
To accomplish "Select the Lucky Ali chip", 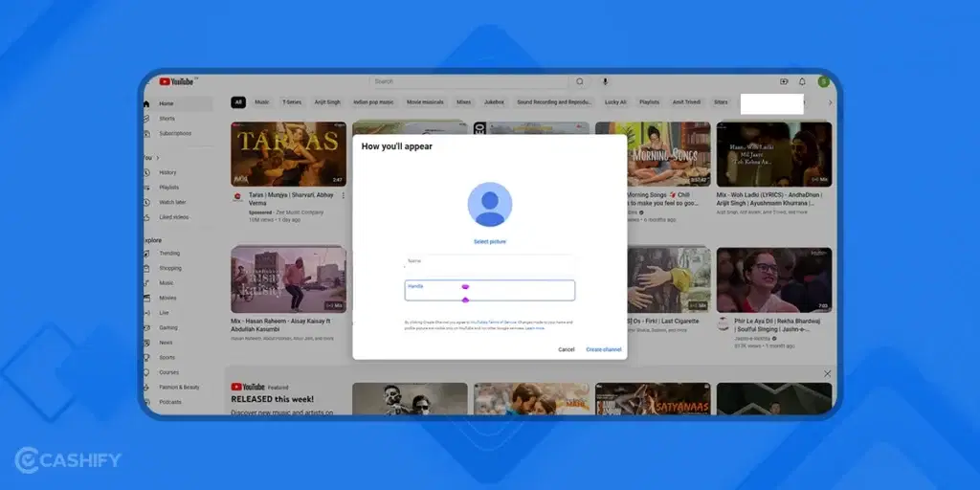I will pos(615,102).
